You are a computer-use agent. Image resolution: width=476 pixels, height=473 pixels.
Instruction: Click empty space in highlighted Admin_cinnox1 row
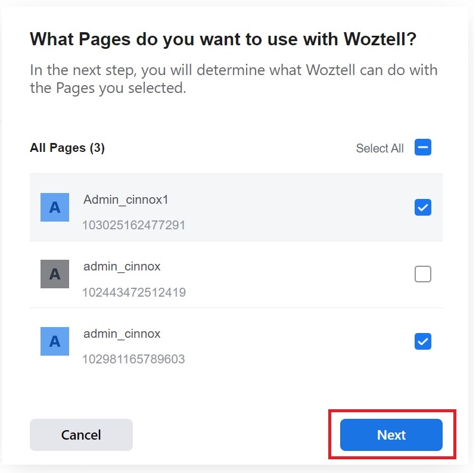click(x=298, y=207)
